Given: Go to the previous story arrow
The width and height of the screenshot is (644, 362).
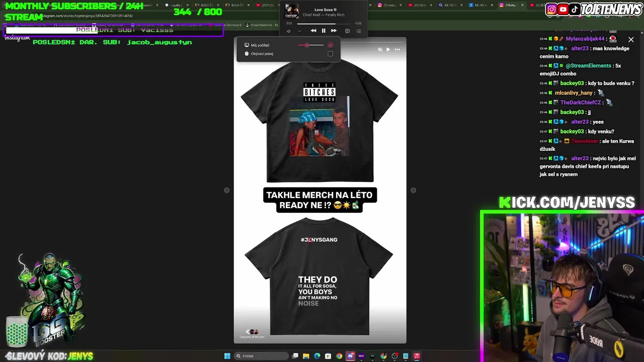Looking at the screenshot, I should coord(226,190).
